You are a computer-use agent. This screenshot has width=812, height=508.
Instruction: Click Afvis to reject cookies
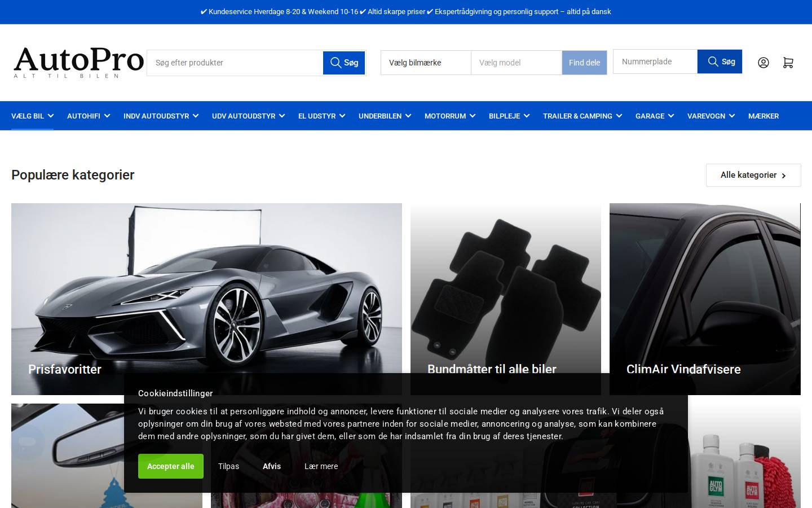pyautogui.click(x=272, y=466)
